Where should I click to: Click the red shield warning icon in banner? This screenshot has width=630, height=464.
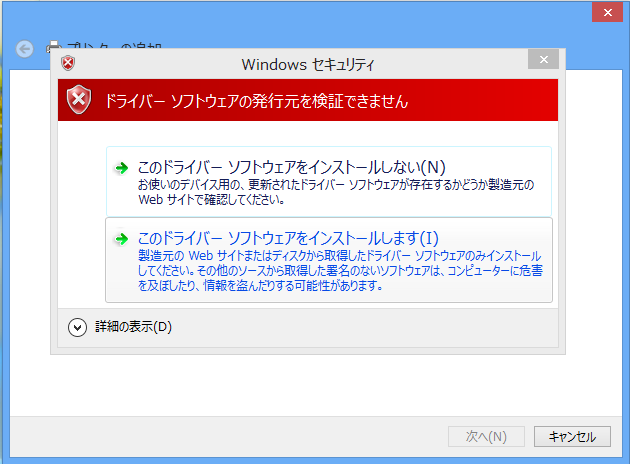79,100
